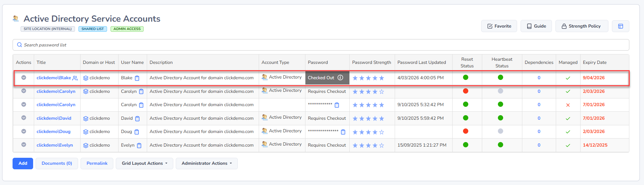Open the clickdemo\David title link
This screenshot has width=644, height=185.
pos(54,118)
